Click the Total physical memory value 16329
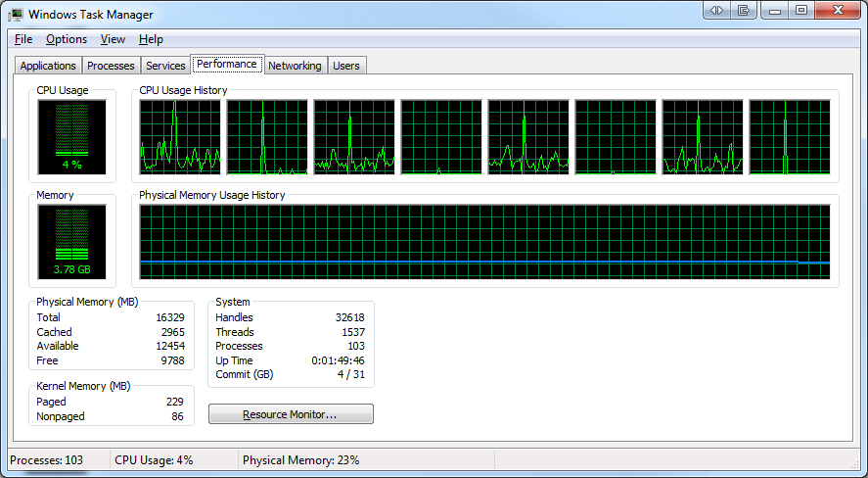This screenshot has width=868, height=478. [170, 317]
